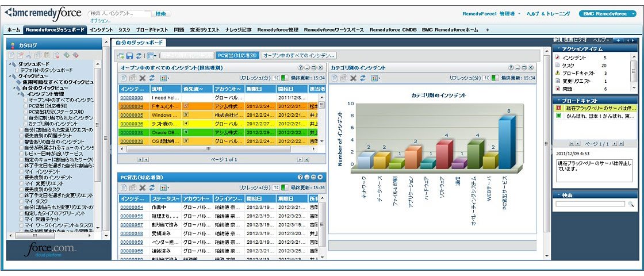Click delete X icon in PC貸出 panel toolbar
644x276 pixels.
point(143,187)
